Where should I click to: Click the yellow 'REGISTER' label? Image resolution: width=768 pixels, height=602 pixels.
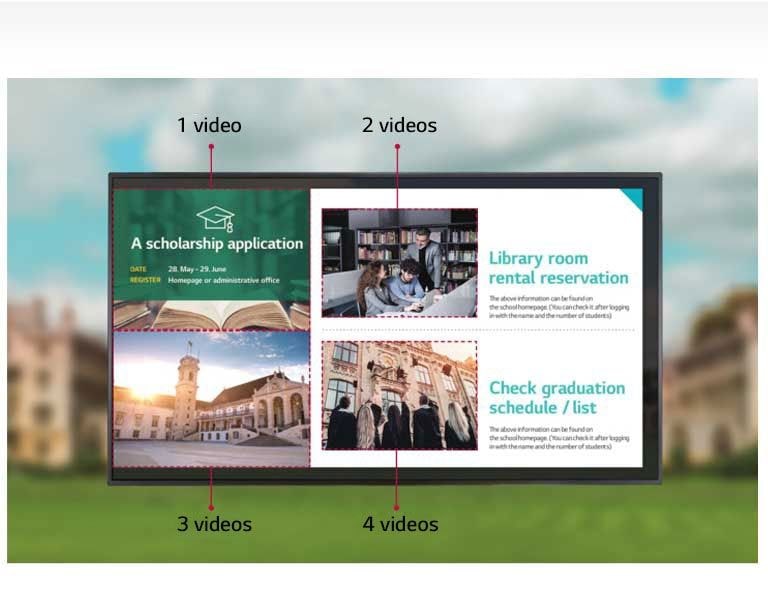click(x=145, y=280)
